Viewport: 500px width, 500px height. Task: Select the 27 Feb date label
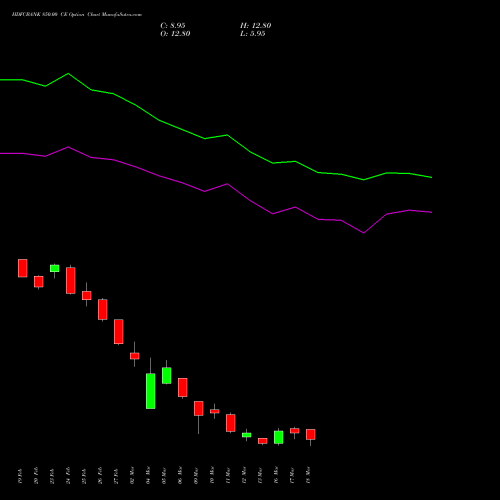pos(116,476)
